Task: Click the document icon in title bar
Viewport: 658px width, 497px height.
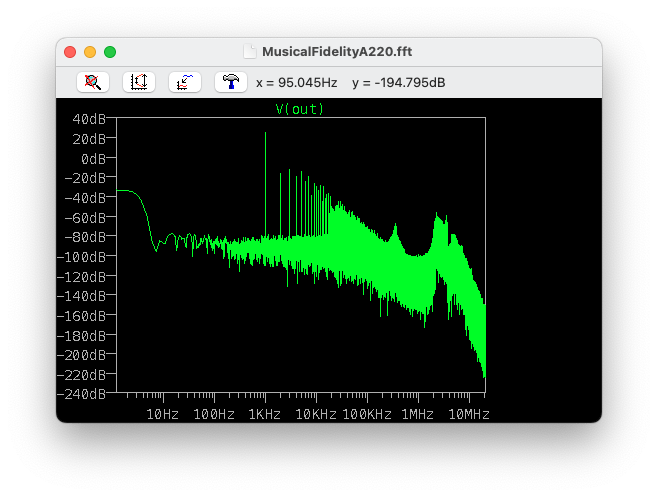Action: click(x=250, y=52)
